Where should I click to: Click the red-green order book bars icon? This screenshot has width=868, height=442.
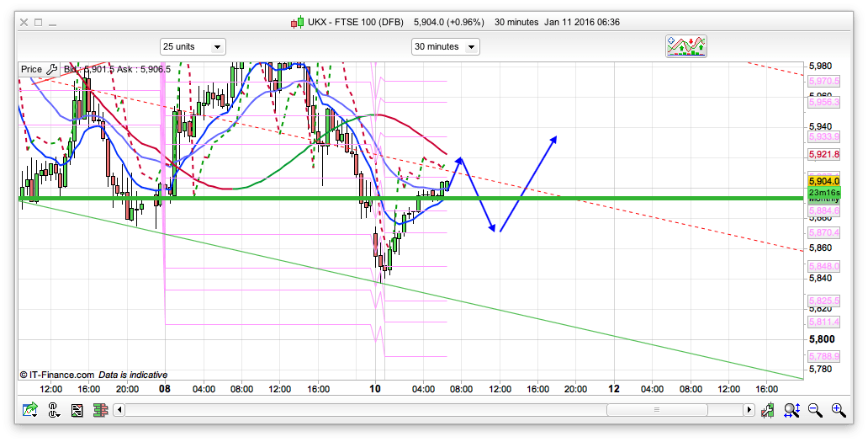(x=100, y=410)
